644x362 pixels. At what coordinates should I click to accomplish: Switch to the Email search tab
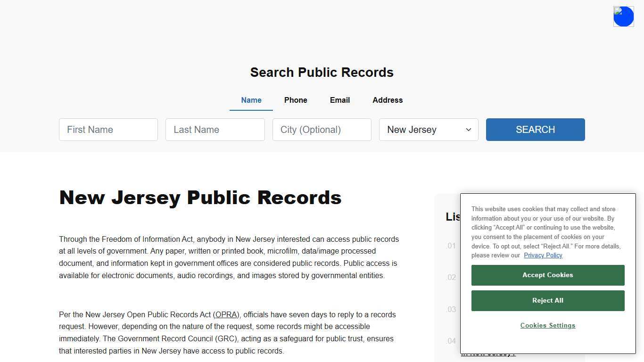[x=339, y=100]
